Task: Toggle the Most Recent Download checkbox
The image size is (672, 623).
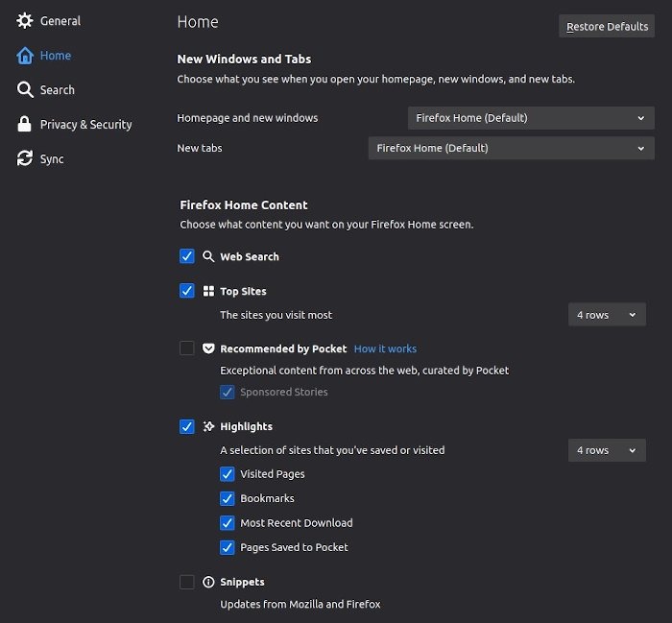Action: (x=228, y=523)
